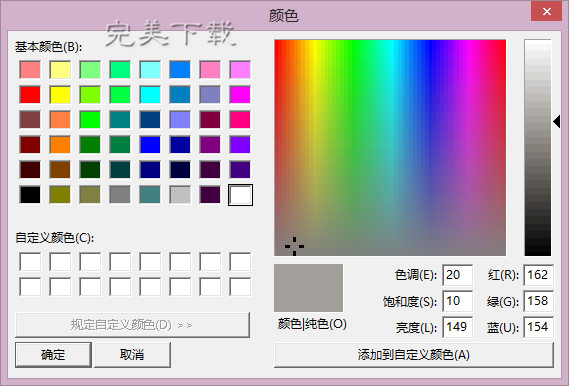The height and width of the screenshot is (386, 569).
Task: Pick the magenta swatch in second row
Action: [x=240, y=95]
